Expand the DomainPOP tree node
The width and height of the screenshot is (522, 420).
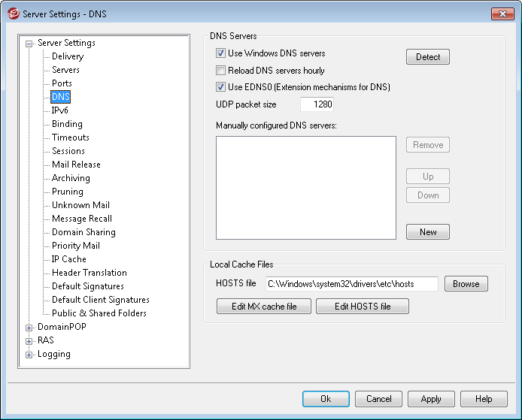[29, 328]
